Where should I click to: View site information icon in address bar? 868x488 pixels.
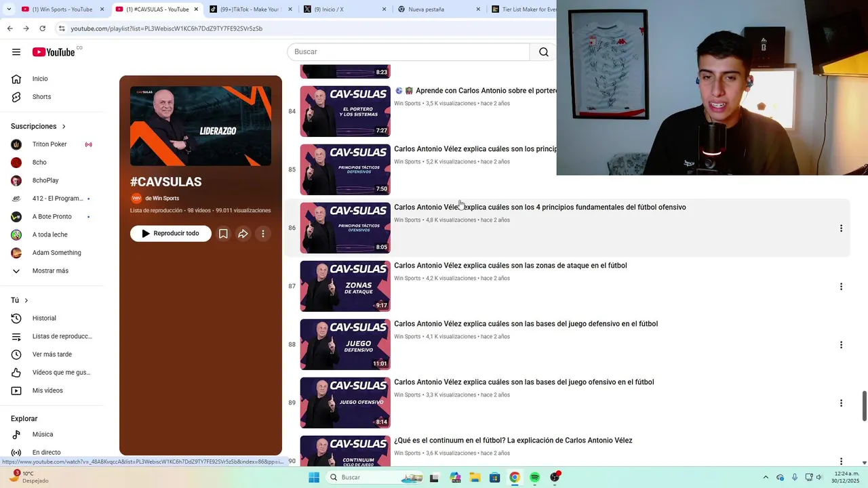pyautogui.click(x=62, y=28)
